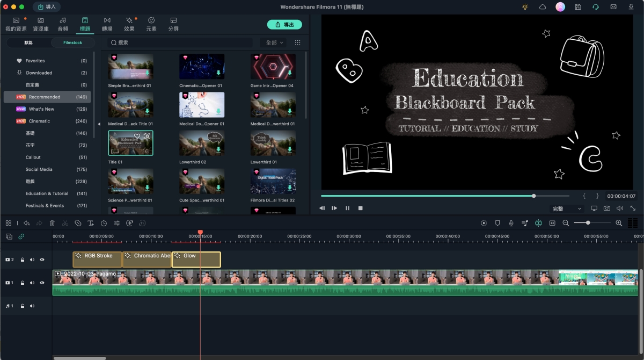This screenshot has height=360, width=644.
Task: Click the zoom in magnifier on timeline
Action: click(619, 223)
